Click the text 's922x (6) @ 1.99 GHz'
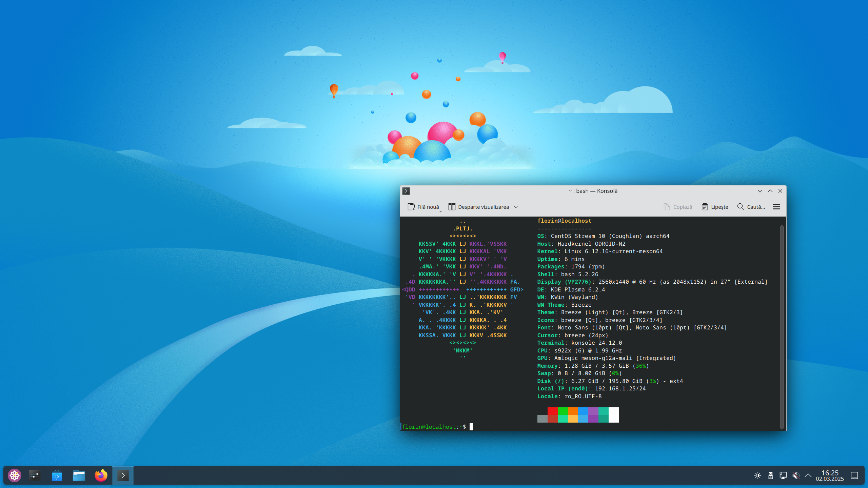Viewport: 868px width, 488px height. pos(588,350)
